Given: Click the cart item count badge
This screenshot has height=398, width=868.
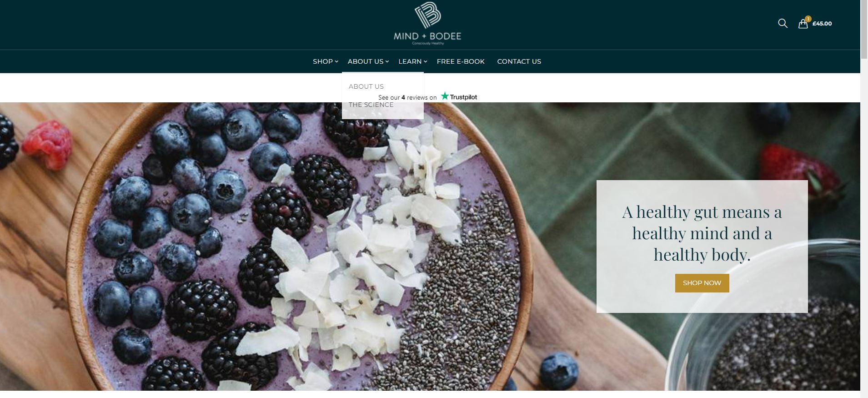Looking at the screenshot, I should 808,19.
